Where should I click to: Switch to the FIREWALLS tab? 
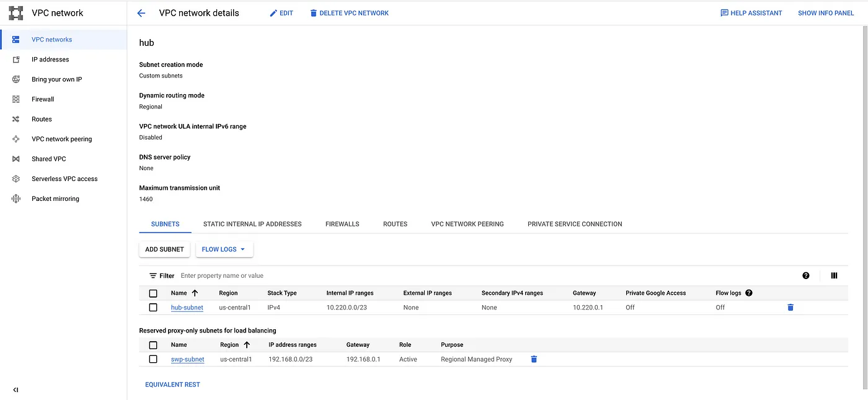[x=342, y=224]
